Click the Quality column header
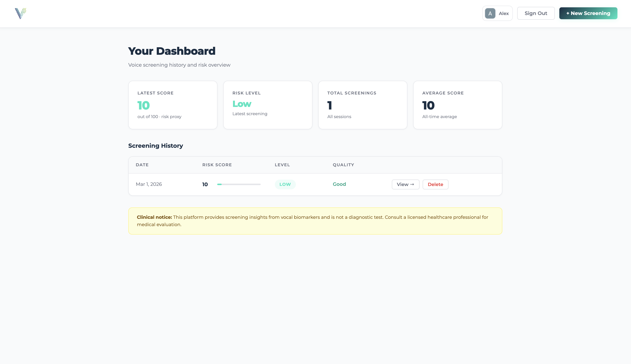This screenshot has width=631, height=364. (343, 165)
